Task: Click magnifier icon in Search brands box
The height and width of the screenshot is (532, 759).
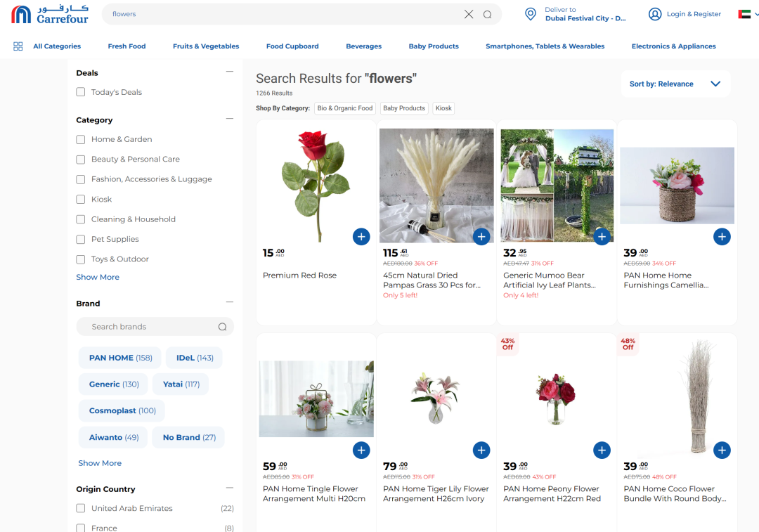Action: click(222, 327)
